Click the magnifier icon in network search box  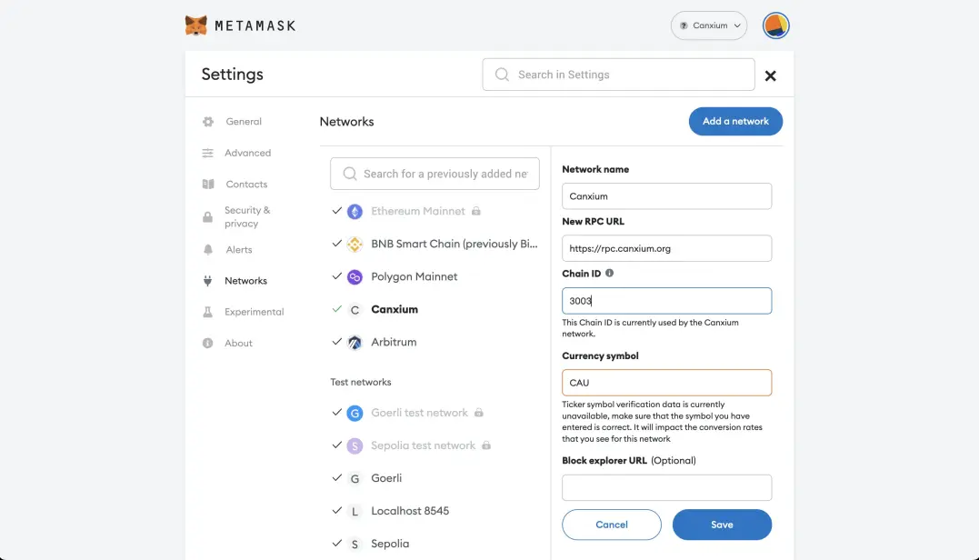(x=350, y=174)
